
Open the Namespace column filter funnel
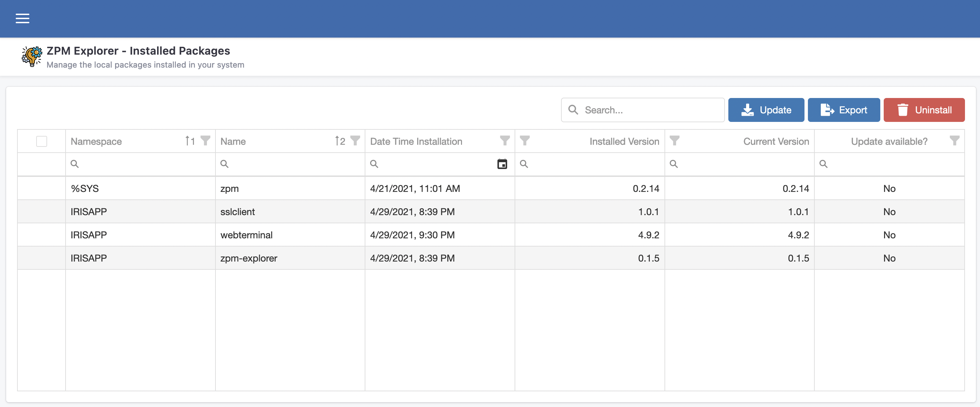[x=206, y=141]
